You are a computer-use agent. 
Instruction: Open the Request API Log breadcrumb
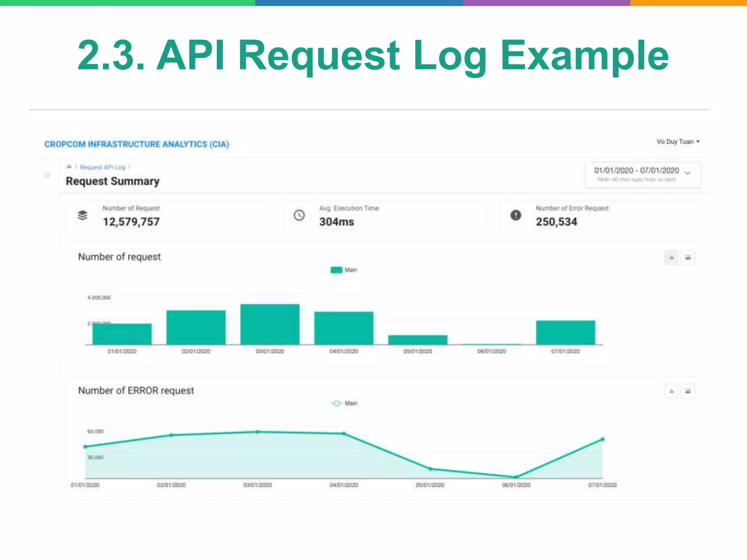point(102,167)
